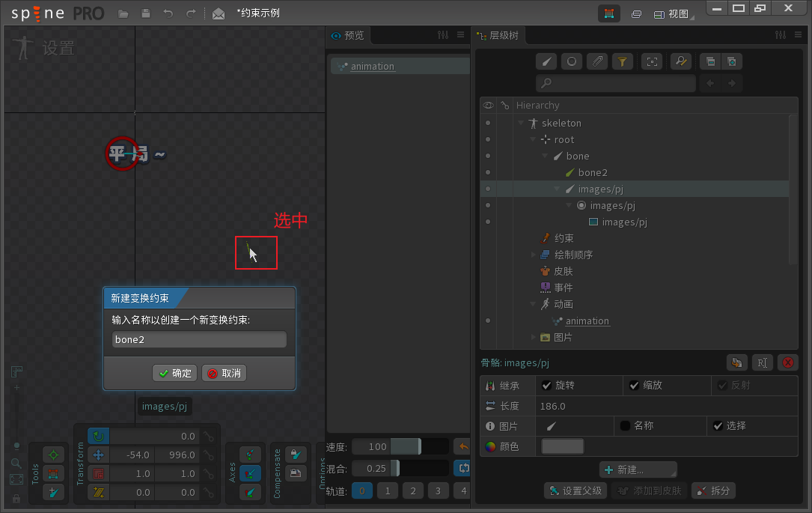Expand the 绘制顺序 node
The width and height of the screenshot is (812, 513).
[533, 255]
